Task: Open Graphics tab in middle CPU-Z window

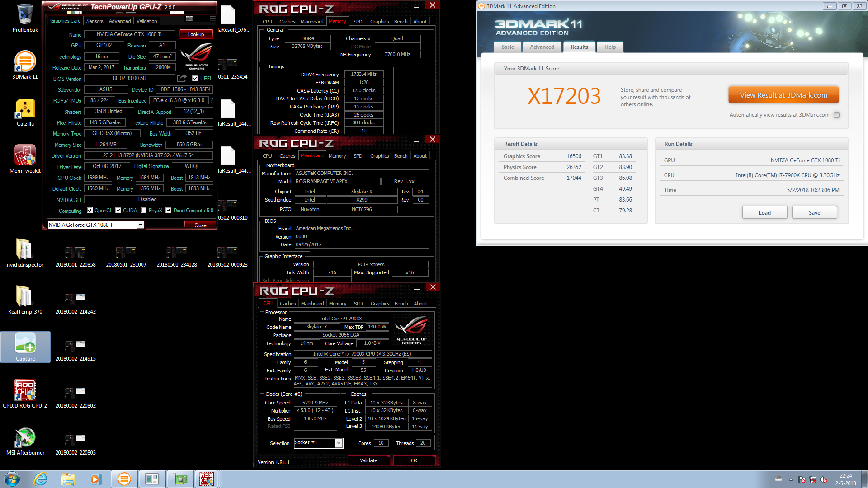Action: (x=379, y=156)
